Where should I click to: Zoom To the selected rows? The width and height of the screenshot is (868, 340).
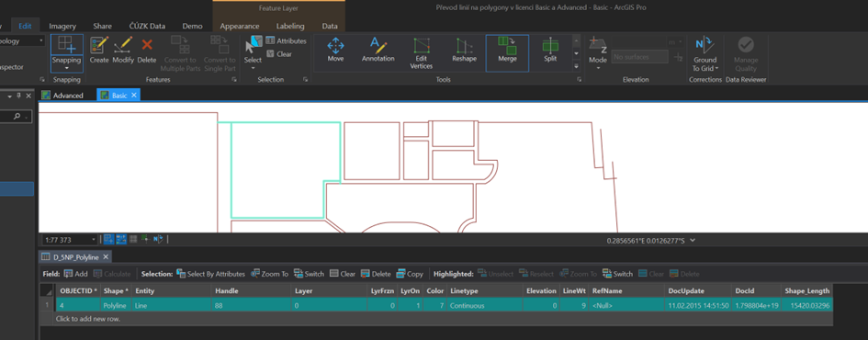click(270, 274)
